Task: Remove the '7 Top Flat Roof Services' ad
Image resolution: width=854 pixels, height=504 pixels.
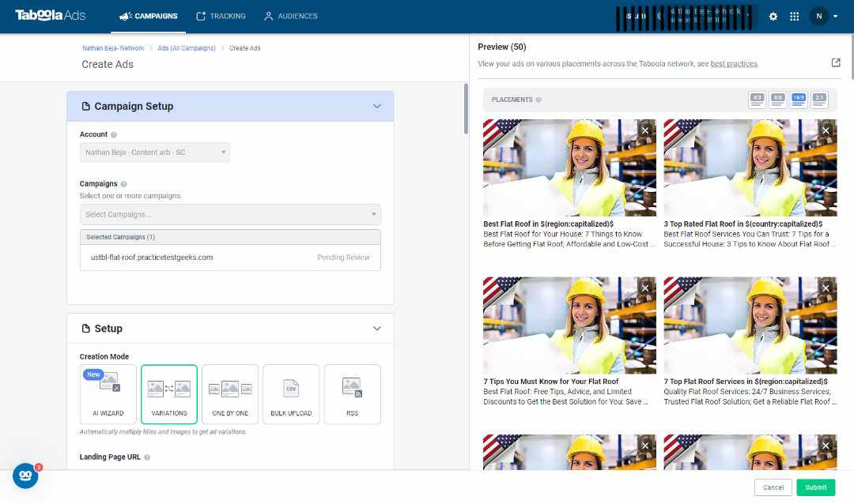Action: [826, 288]
